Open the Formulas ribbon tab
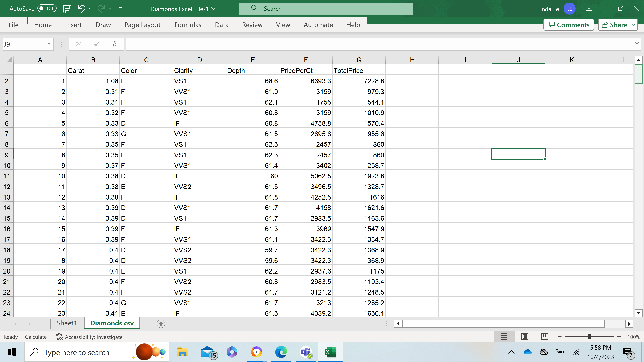Screen dimensions: 644x362 pyautogui.click(x=187, y=25)
